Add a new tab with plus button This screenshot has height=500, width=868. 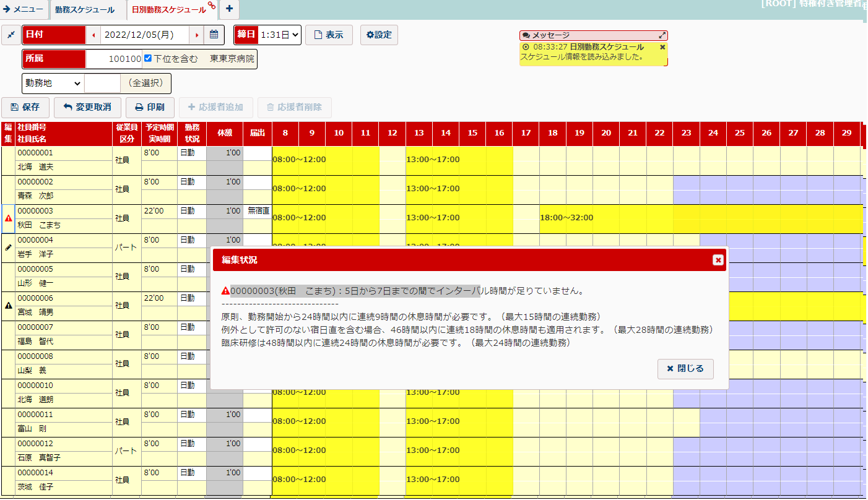point(229,9)
